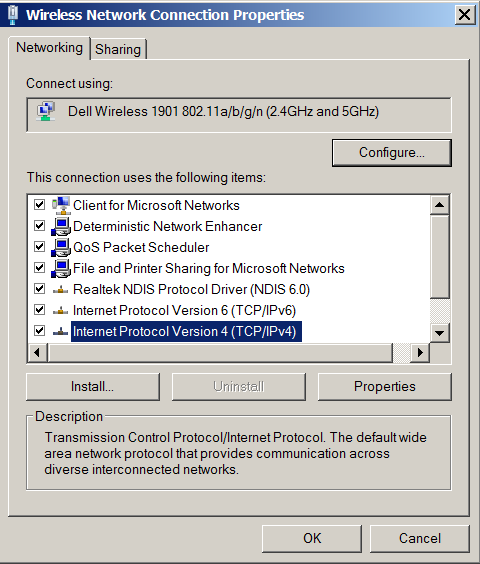
Task: Click the TCP/IPv4 protocol icon
Action: (60, 331)
